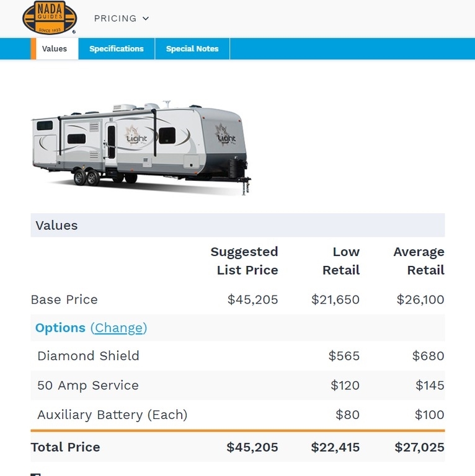Viewport: 475px width, 476px height.
Task: Click the $27,025 total average retail value
Action: click(x=419, y=447)
